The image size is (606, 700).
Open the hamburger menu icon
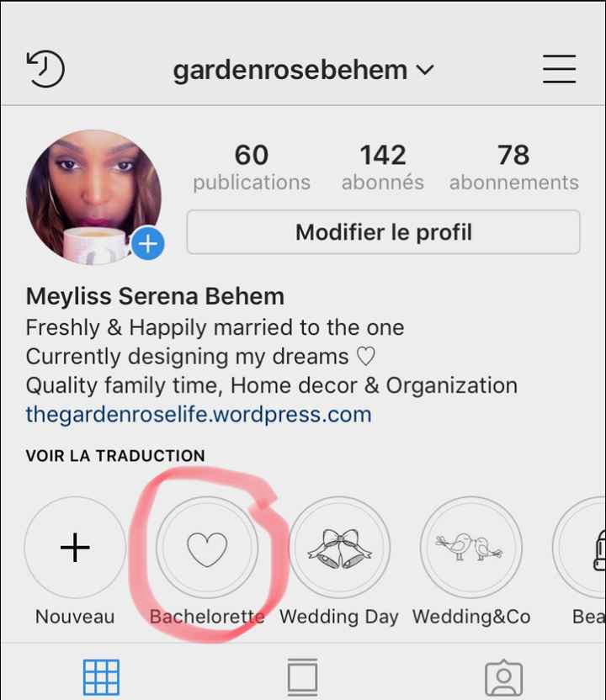pyautogui.click(x=559, y=69)
